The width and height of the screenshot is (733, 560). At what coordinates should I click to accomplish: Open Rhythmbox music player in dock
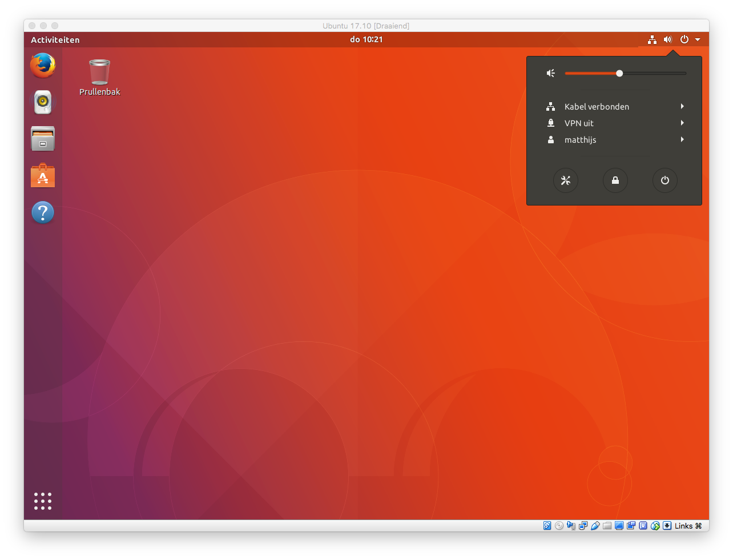(43, 103)
